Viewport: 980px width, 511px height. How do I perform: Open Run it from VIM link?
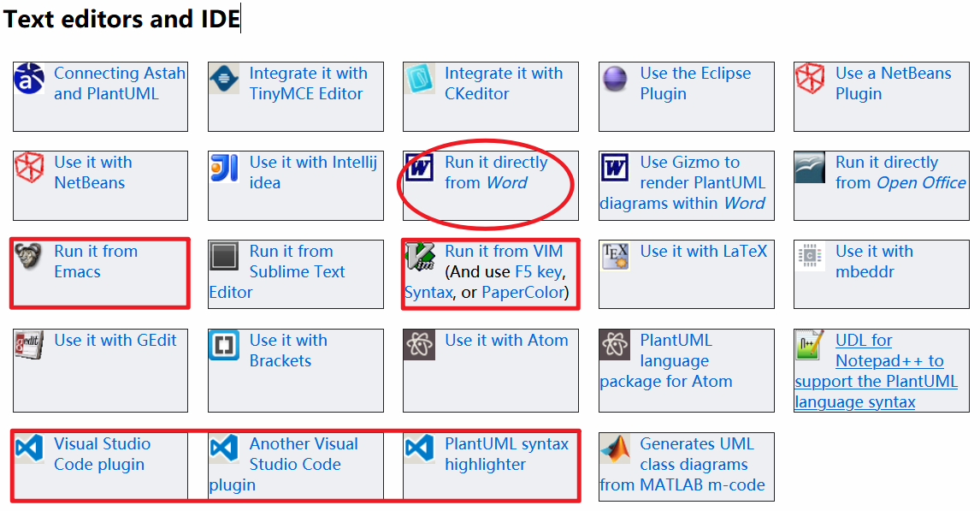(504, 252)
